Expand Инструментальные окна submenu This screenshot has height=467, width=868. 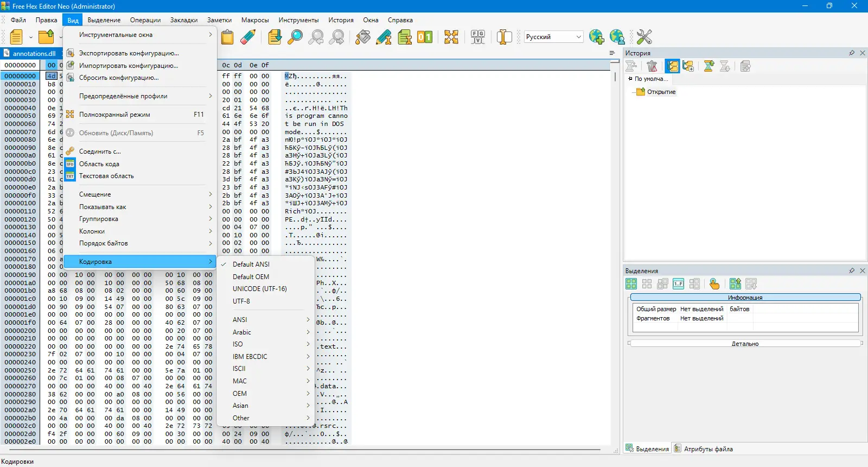pos(140,35)
